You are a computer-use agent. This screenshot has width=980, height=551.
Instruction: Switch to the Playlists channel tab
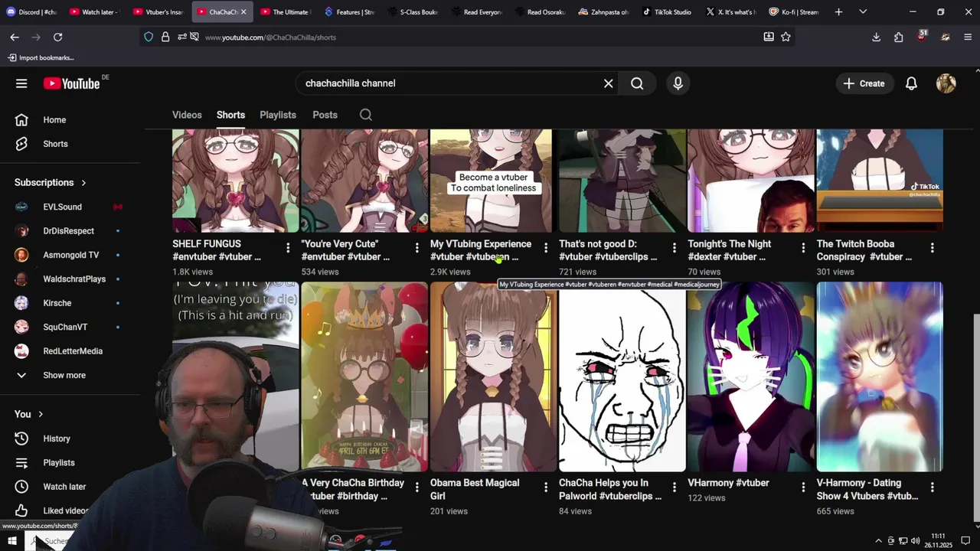[x=278, y=115]
